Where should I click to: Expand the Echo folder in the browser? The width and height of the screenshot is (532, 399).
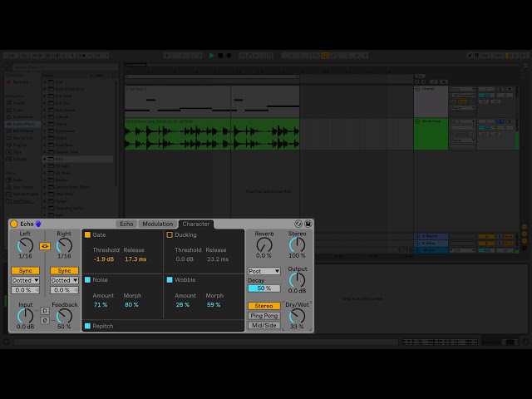[44, 159]
